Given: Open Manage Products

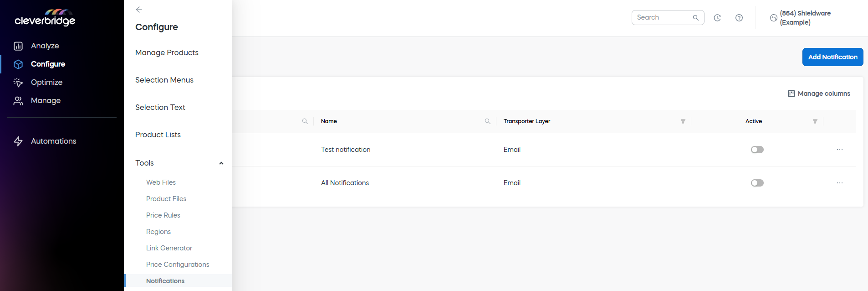Looking at the screenshot, I should coord(167,53).
